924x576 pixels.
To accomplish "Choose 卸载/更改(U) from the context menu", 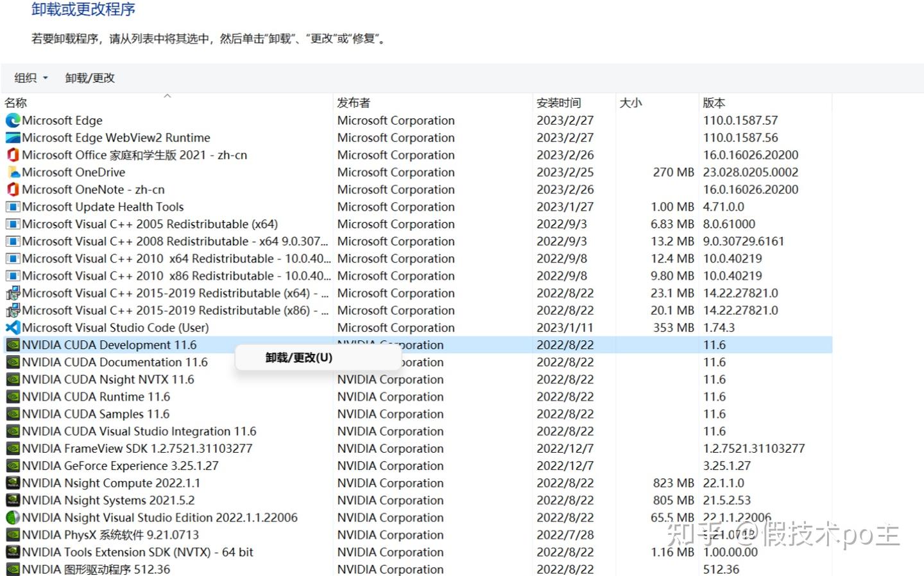I will (299, 358).
